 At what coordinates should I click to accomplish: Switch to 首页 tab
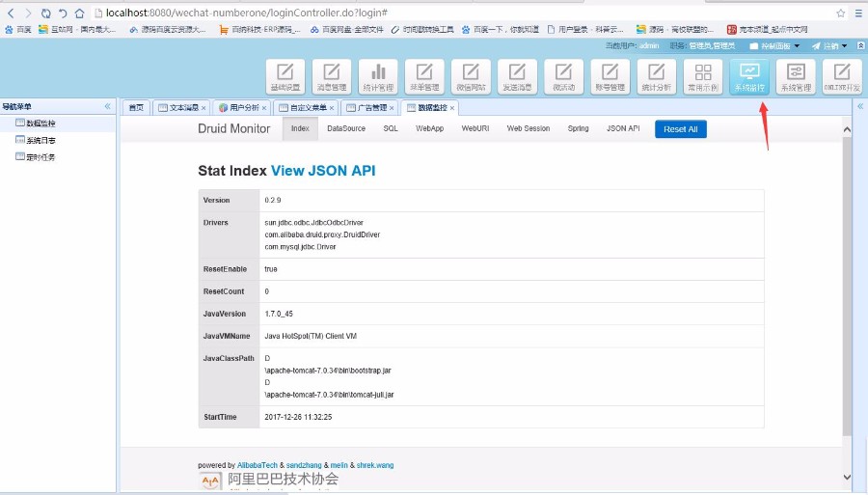point(136,107)
